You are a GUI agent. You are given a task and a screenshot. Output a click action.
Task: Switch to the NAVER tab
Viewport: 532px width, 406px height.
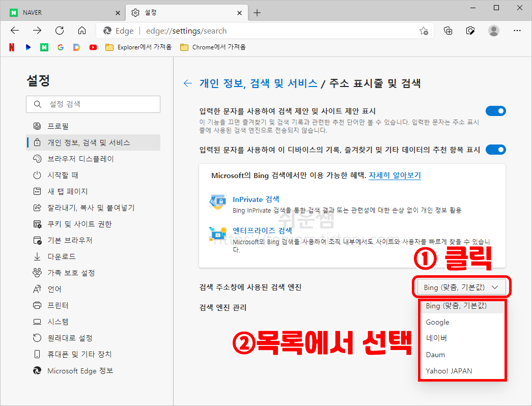click(63, 13)
